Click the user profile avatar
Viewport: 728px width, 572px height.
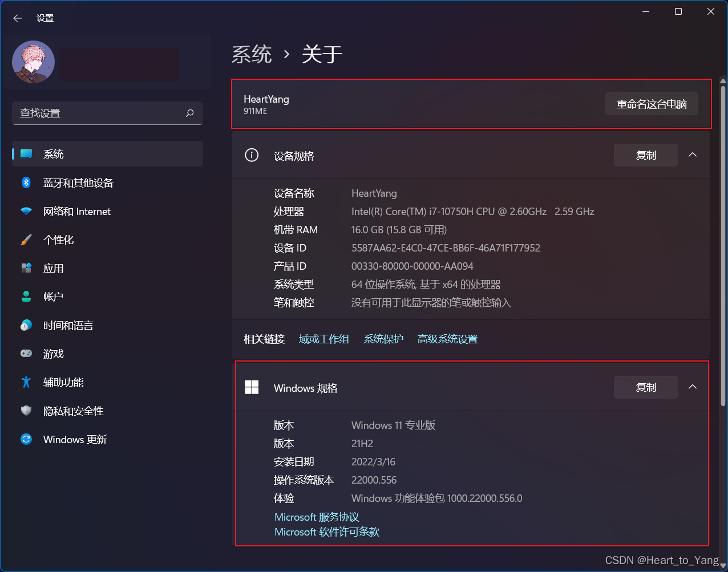33,62
